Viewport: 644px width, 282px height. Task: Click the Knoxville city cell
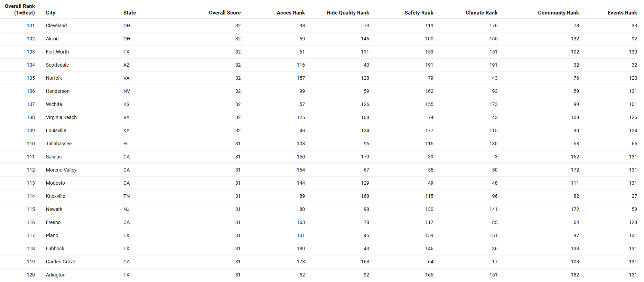55,196
